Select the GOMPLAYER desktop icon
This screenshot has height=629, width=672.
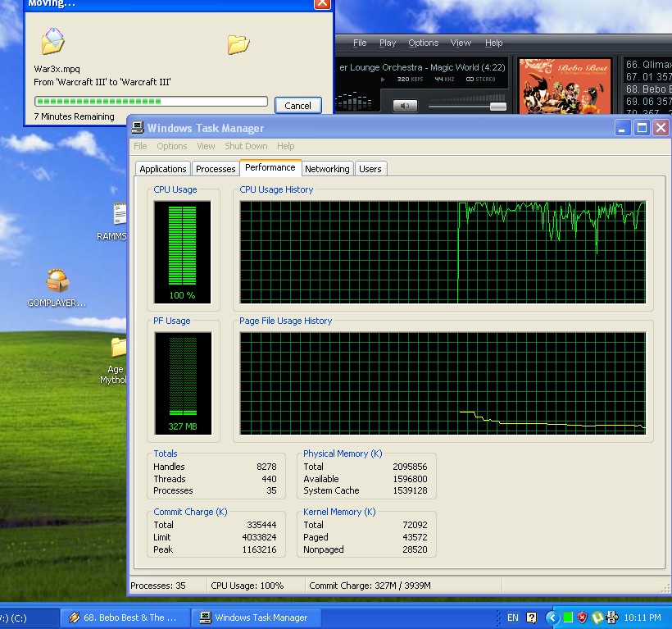(57, 280)
